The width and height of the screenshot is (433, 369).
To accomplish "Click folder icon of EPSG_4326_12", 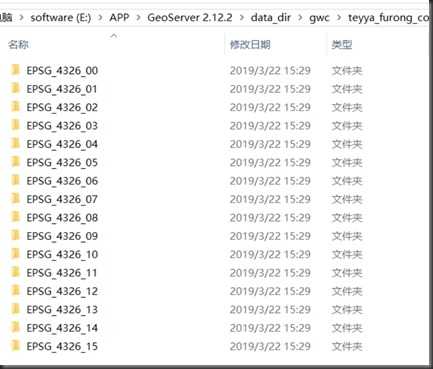I will tap(15, 291).
